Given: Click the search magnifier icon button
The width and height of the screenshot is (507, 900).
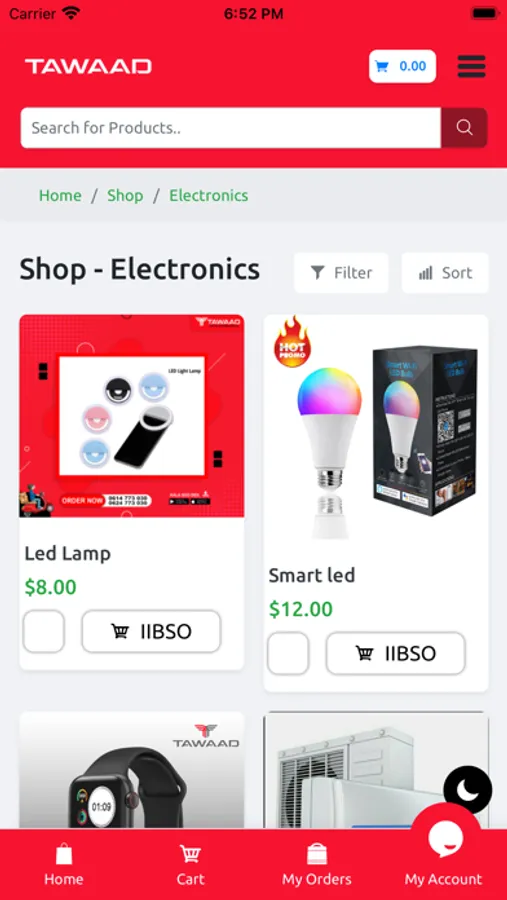Looking at the screenshot, I should tap(464, 127).
